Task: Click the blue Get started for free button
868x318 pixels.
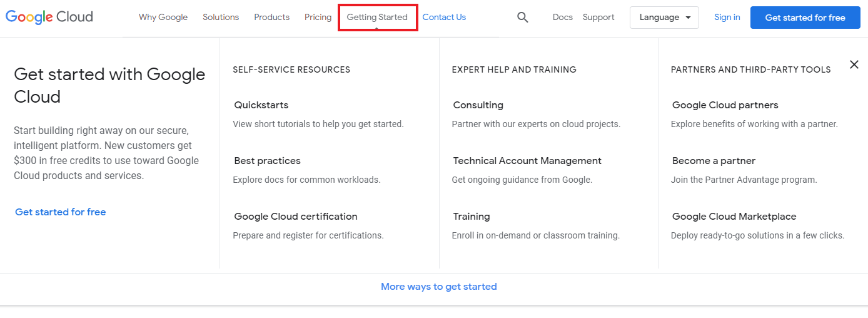Action: (805, 18)
